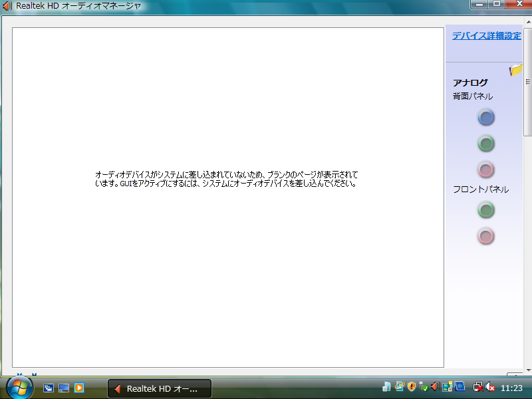Screen dimensions: 532x399
Task: Select the green rear panel jack
Action: point(486,144)
